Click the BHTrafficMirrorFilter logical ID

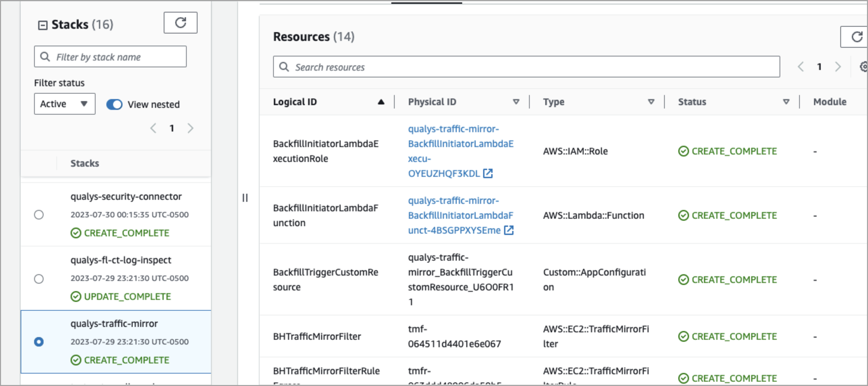[x=317, y=336]
